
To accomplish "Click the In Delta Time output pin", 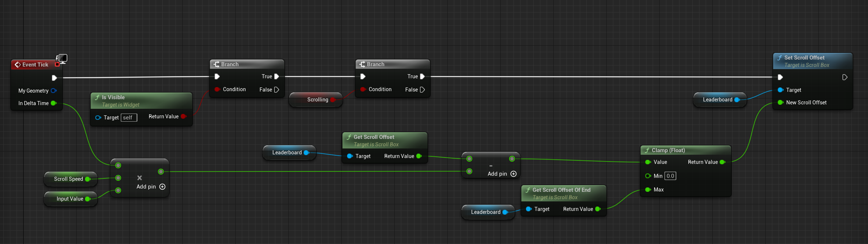I will (x=54, y=103).
